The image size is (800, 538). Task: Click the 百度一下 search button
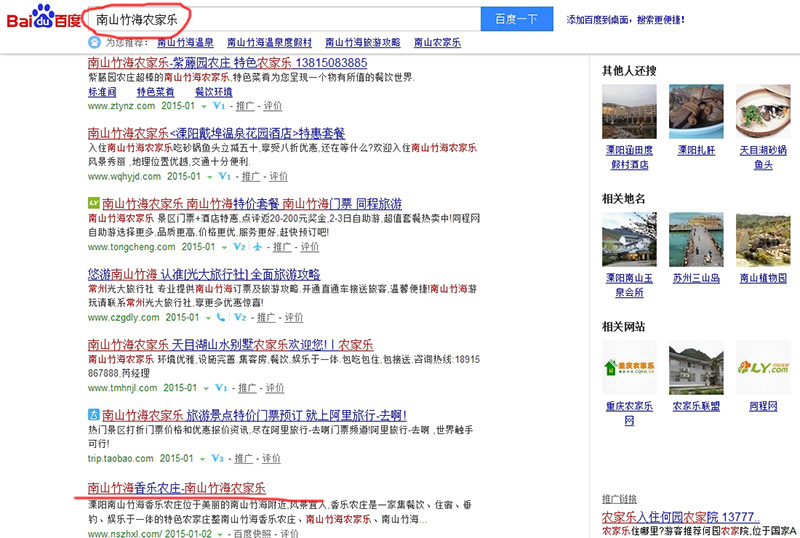pyautogui.click(x=517, y=19)
